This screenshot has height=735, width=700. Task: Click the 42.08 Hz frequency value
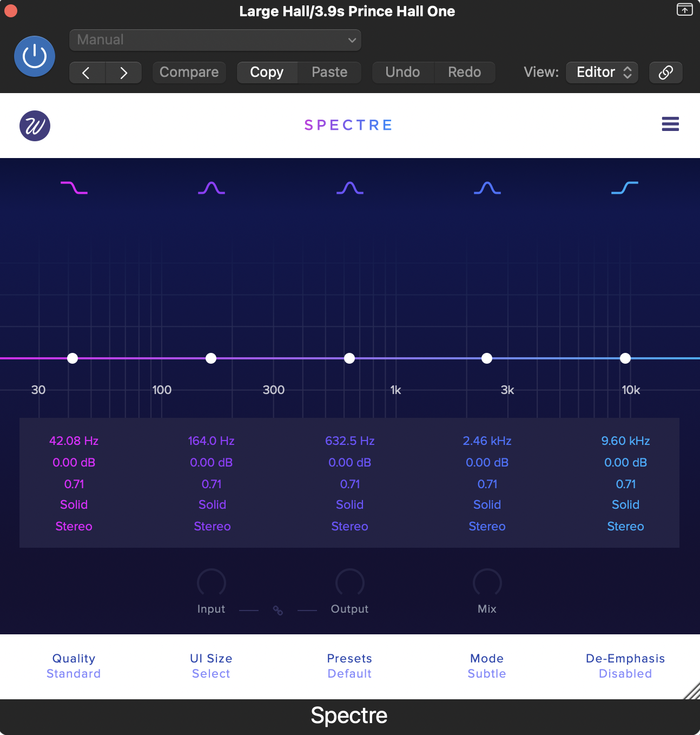pyautogui.click(x=74, y=441)
